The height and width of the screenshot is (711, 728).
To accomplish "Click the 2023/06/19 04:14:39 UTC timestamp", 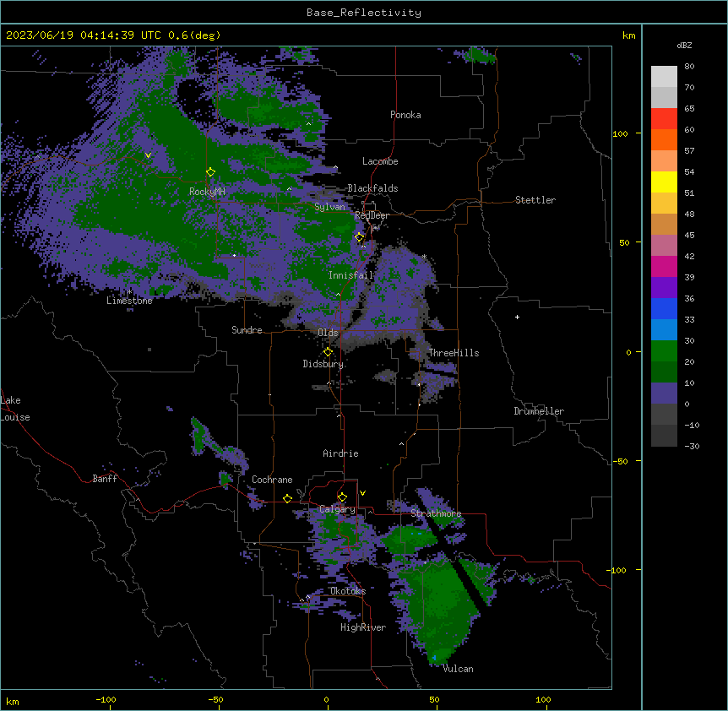I will [x=84, y=35].
